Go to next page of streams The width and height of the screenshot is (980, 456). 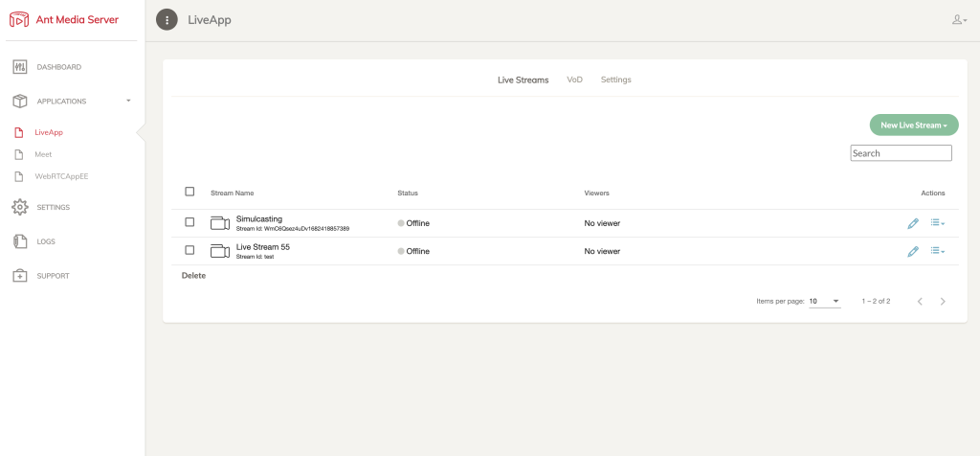click(943, 302)
